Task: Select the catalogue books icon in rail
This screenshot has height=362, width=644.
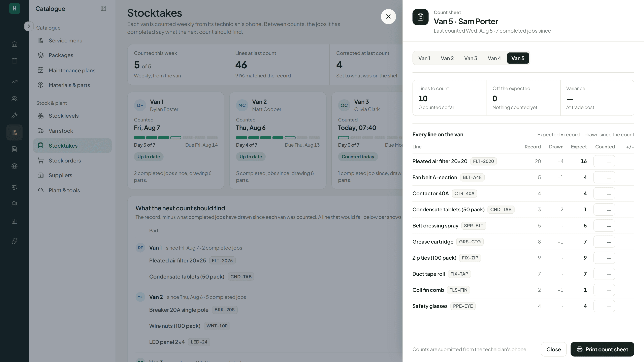Action: click(14, 132)
